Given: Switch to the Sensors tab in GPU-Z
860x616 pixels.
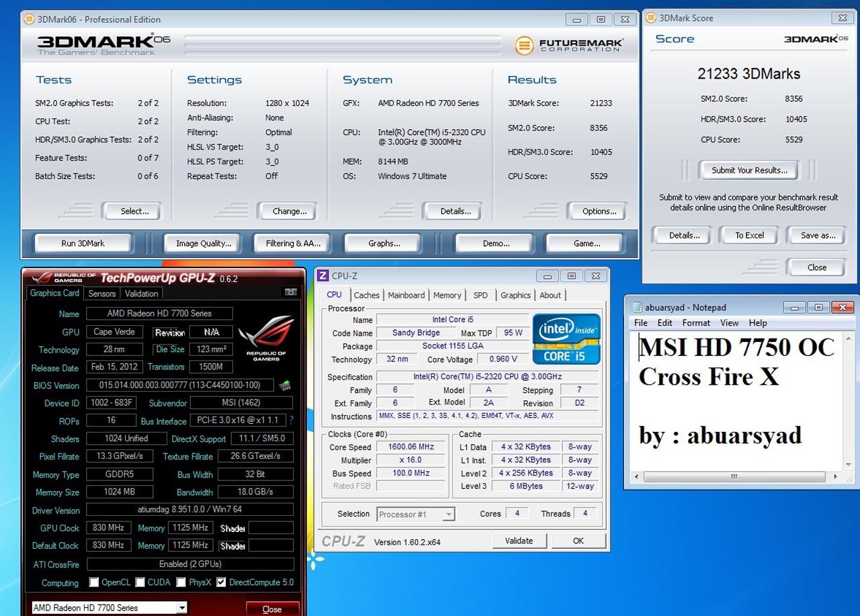Looking at the screenshot, I should [x=102, y=294].
